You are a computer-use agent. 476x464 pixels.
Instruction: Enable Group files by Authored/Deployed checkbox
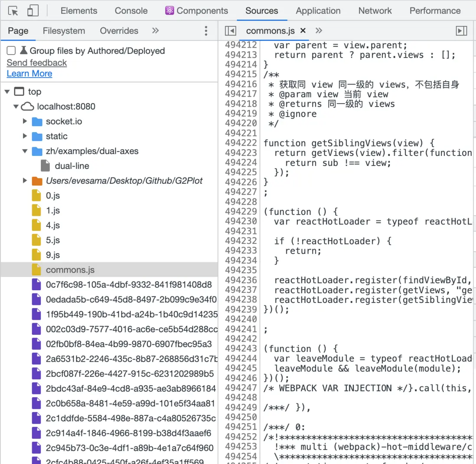(x=11, y=51)
